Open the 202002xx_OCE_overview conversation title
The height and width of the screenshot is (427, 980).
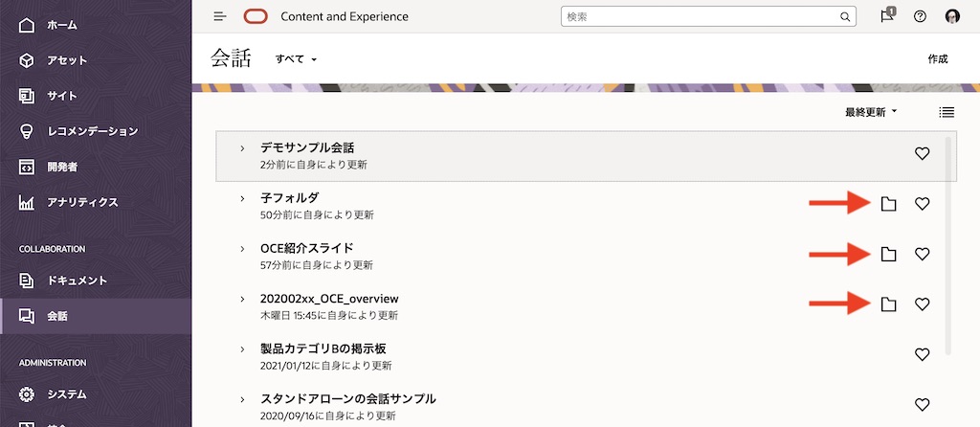(329, 299)
